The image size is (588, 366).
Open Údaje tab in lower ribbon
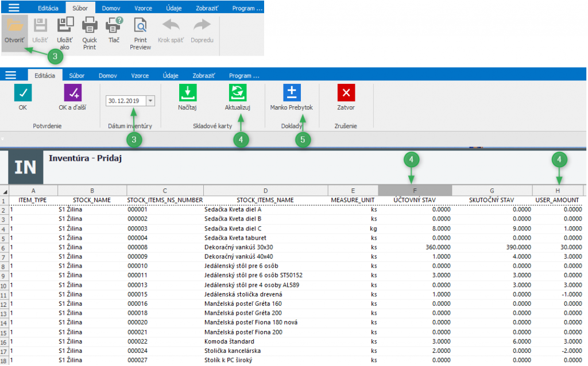[x=170, y=75]
